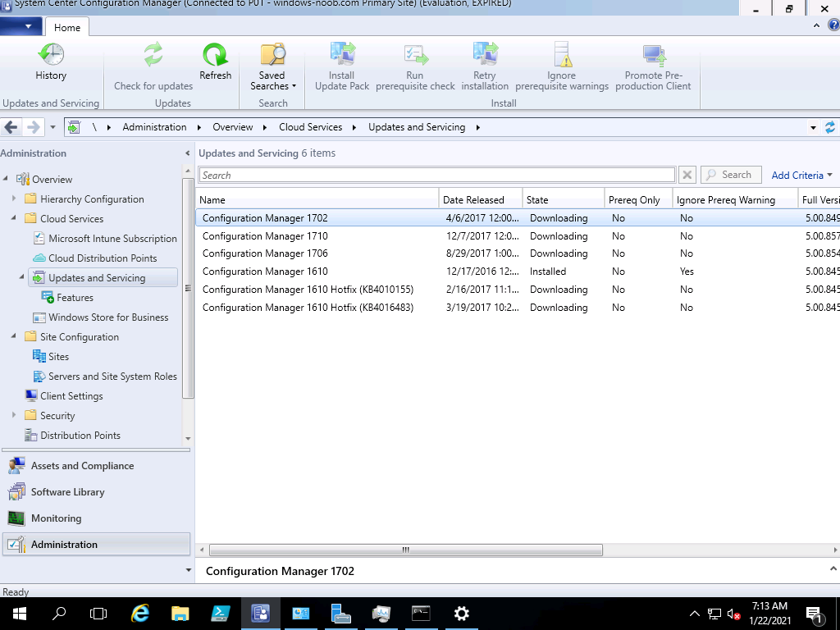Expand the details pane with the chevron

point(833,569)
